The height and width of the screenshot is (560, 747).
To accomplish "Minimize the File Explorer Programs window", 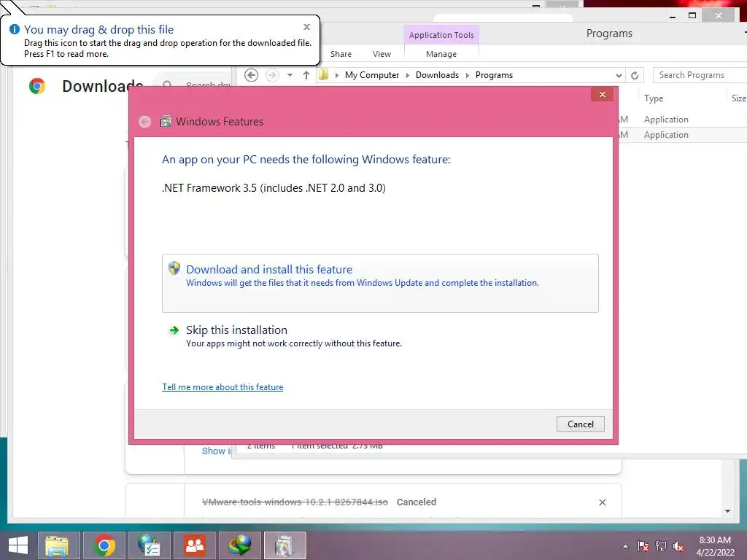I will pyautogui.click(x=672, y=16).
